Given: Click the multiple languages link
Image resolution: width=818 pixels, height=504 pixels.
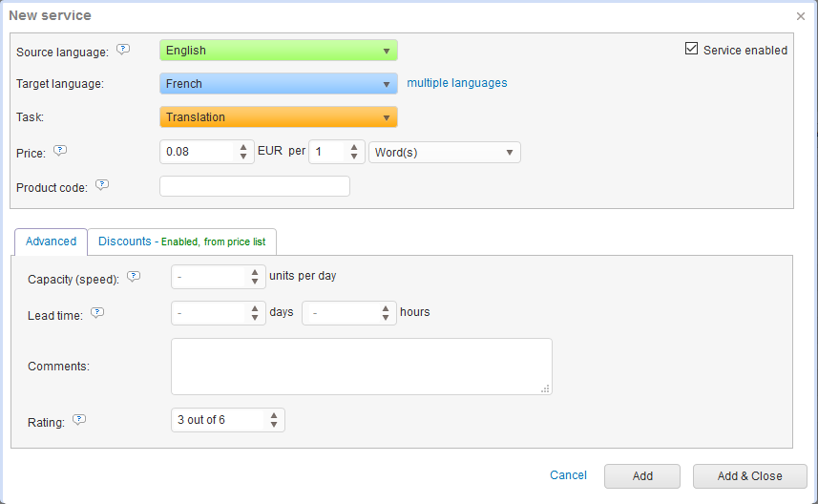Looking at the screenshot, I should click(457, 83).
